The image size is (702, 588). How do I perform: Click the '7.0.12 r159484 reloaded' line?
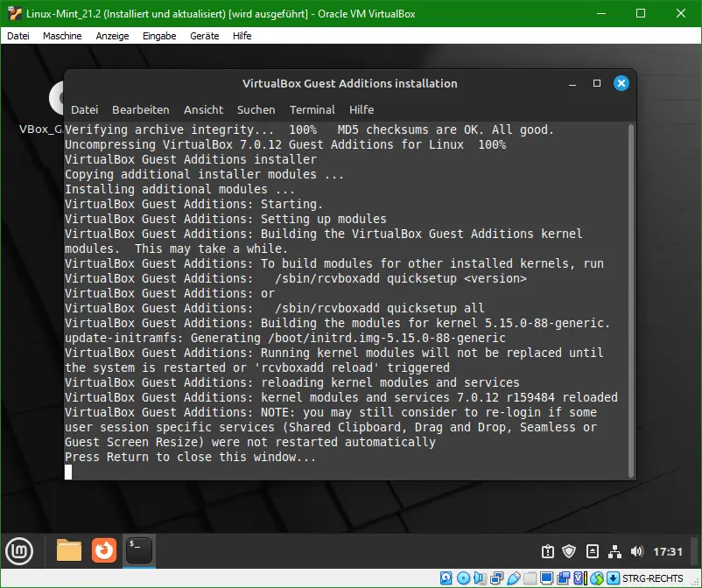coord(341,397)
